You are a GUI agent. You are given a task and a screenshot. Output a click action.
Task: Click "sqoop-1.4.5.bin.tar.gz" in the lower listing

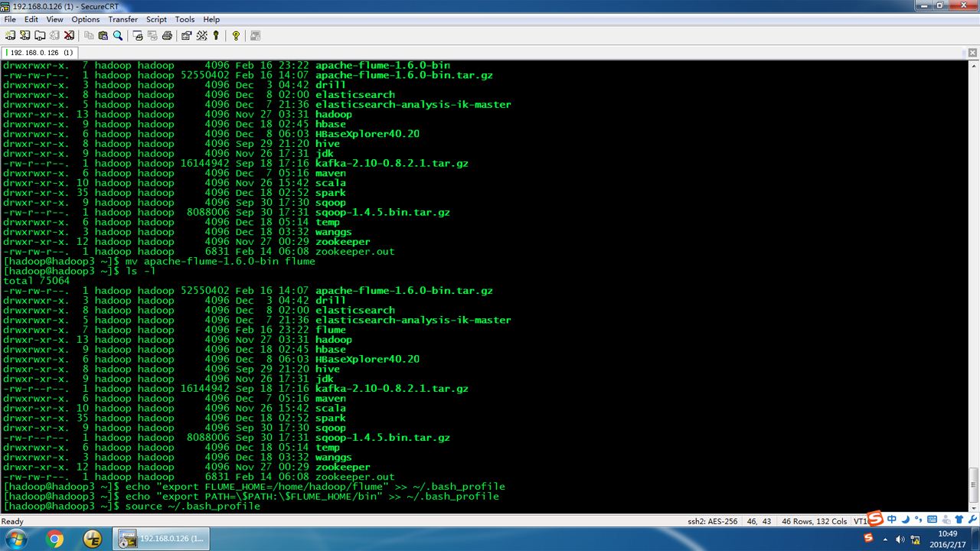[383, 438]
